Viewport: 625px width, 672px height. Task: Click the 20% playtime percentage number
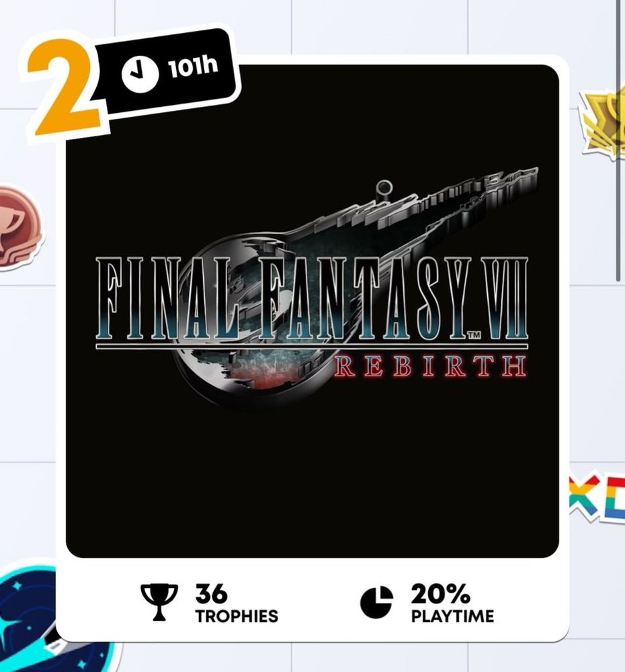point(440,593)
